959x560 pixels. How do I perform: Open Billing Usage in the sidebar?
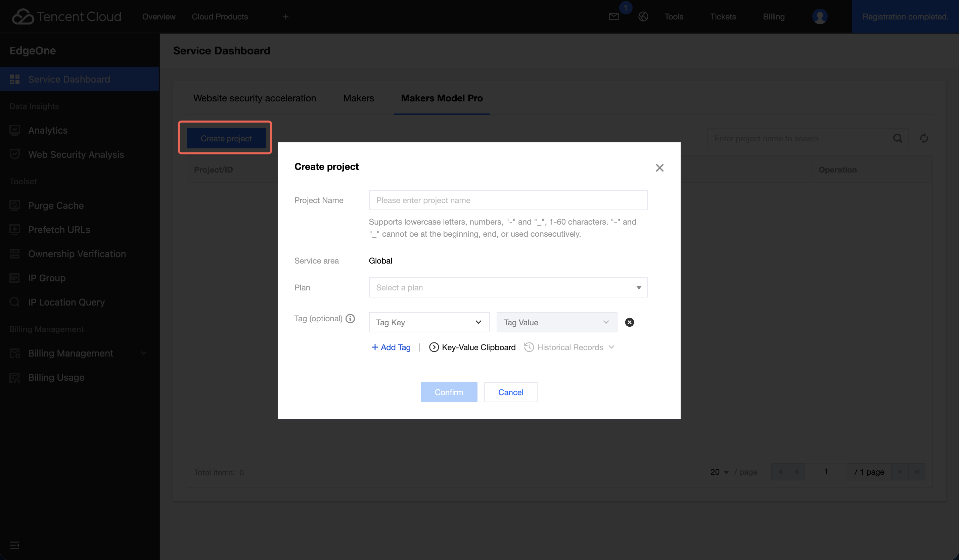point(80,377)
